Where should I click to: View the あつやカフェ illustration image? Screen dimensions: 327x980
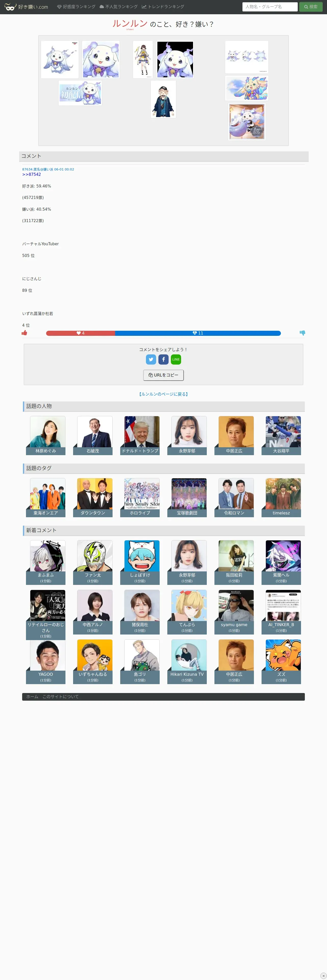coord(247,122)
